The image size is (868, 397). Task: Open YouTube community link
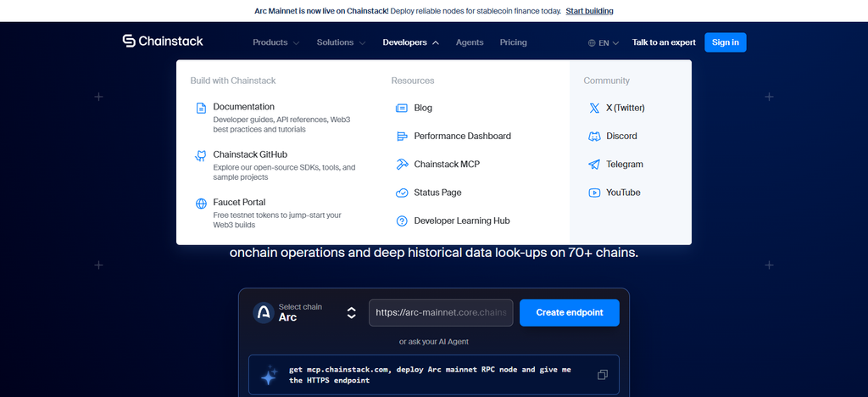[x=623, y=192]
